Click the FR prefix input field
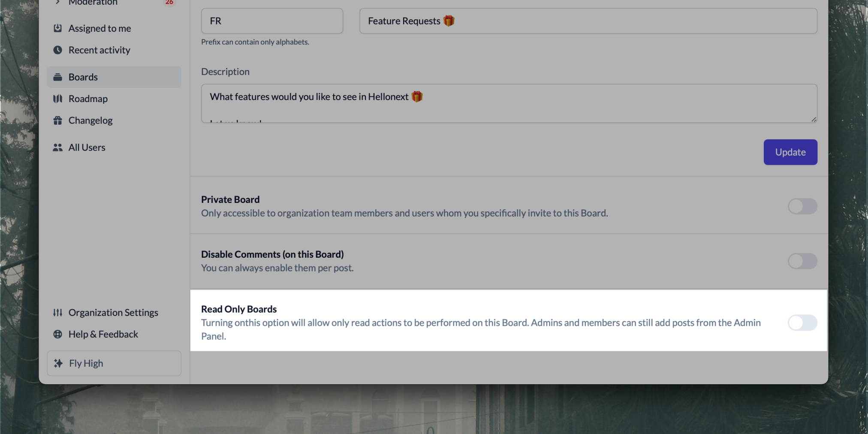The height and width of the screenshot is (434, 868). tap(272, 21)
